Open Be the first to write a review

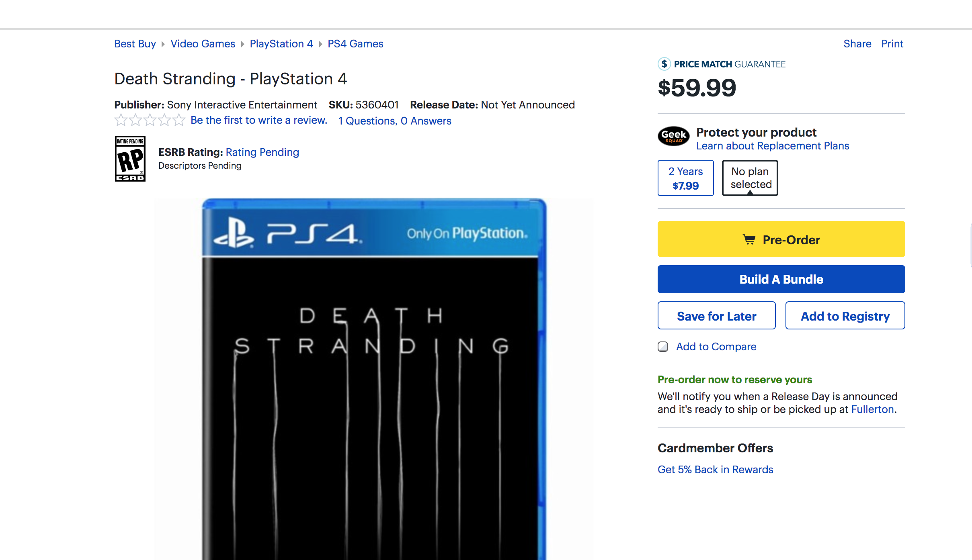pyautogui.click(x=258, y=120)
